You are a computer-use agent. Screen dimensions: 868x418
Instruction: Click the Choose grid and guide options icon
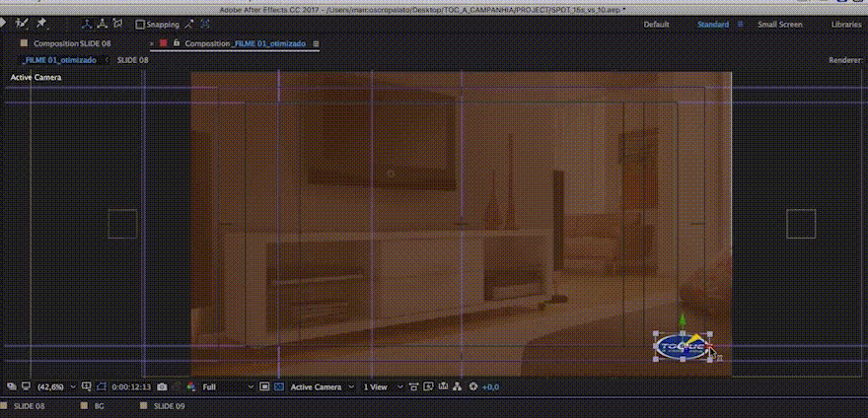(86, 387)
